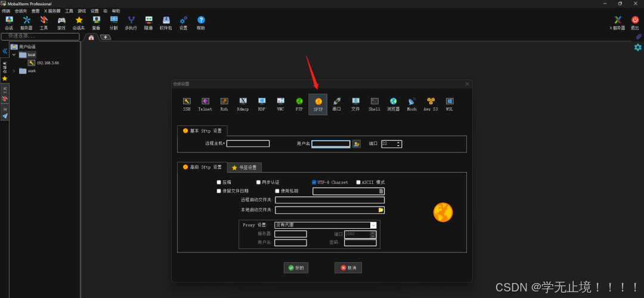Click the 工具 (Tools) toolbar icon
Image resolution: width=644 pixels, height=298 pixels.
pos(44,23)
